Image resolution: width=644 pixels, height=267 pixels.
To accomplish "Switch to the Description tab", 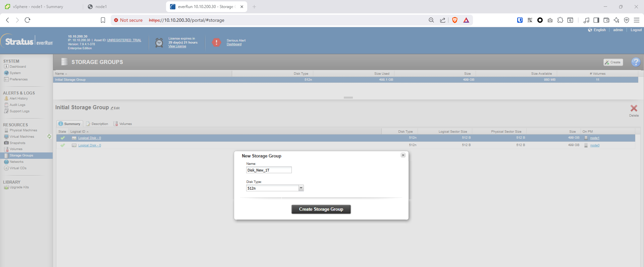I will pos(97,124).
